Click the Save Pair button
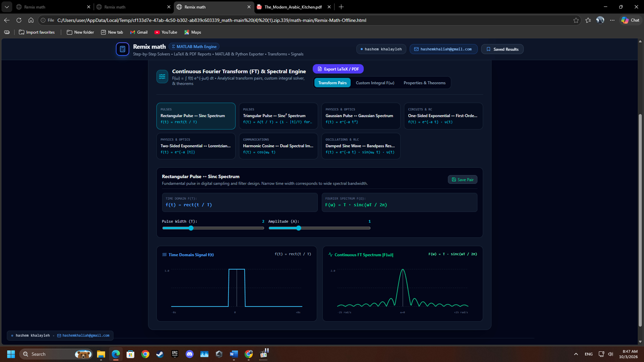The image size is (644, 362). (x=462, y=179)
